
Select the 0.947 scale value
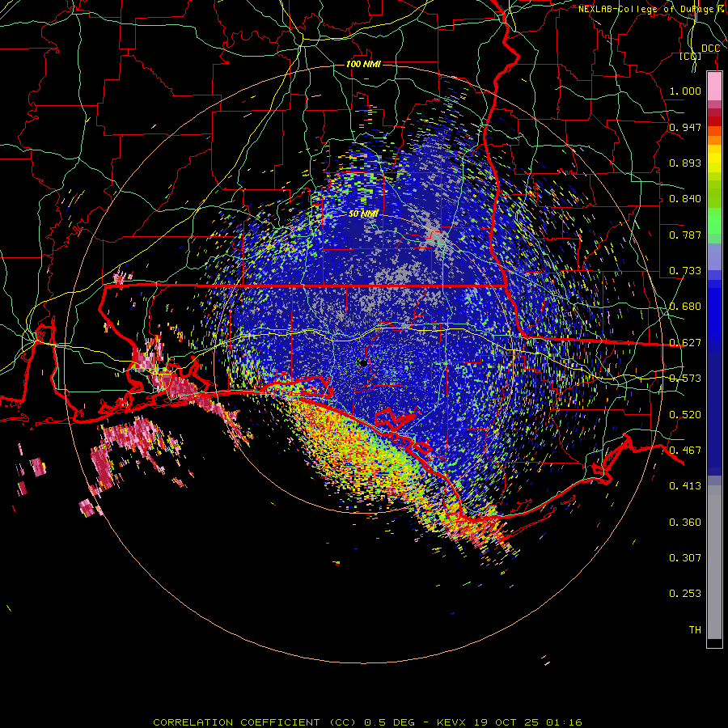coord(685,127)
